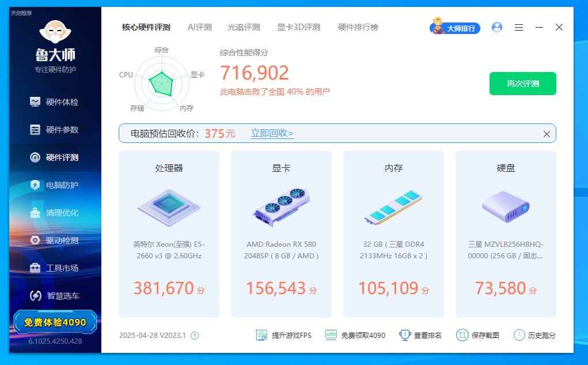Click 历史跑分 text link
The image size is (588, 365).
point(542,336)
